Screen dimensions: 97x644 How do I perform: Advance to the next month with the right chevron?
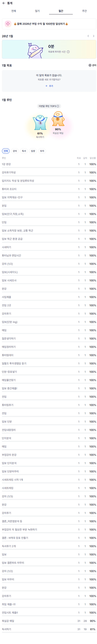(93, 36)
